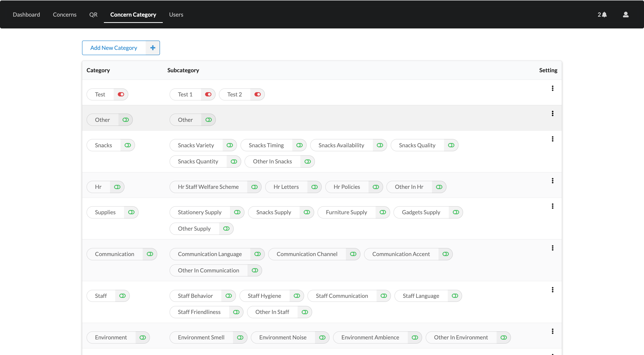
Task: Toggle Snacks Quality subcategory switch
Action: (451, 145)
